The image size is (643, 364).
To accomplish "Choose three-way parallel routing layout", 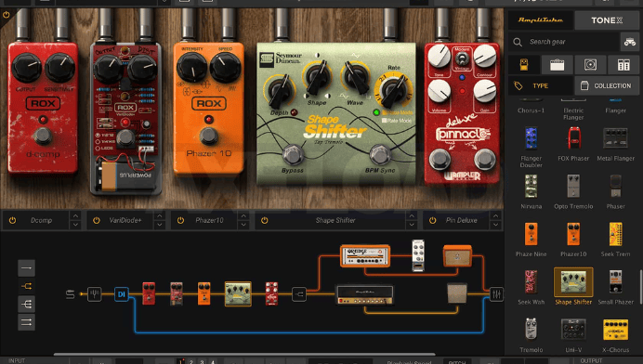I will [x=26, y=305].
